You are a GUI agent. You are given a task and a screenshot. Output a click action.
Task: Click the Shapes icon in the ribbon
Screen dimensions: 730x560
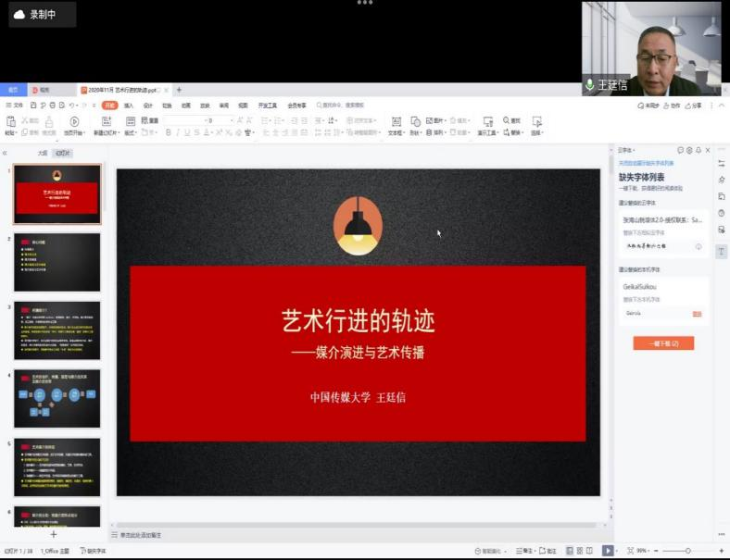pos(415,122)
